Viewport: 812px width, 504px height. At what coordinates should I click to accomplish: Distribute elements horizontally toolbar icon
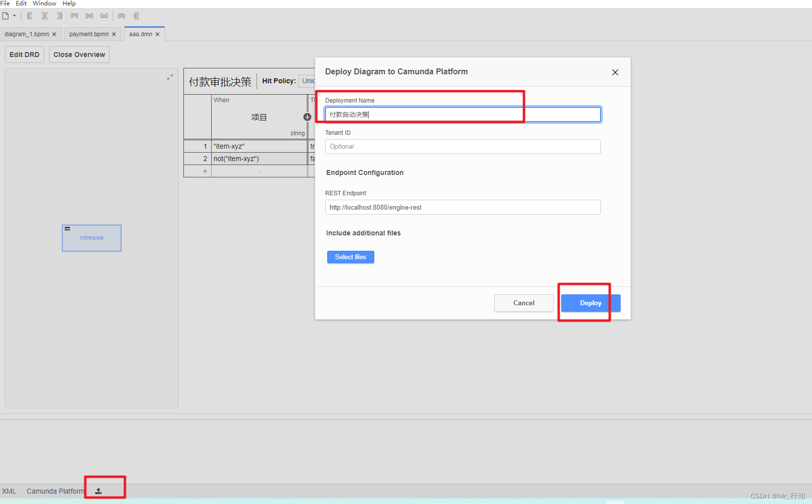[x=121, y=16]
